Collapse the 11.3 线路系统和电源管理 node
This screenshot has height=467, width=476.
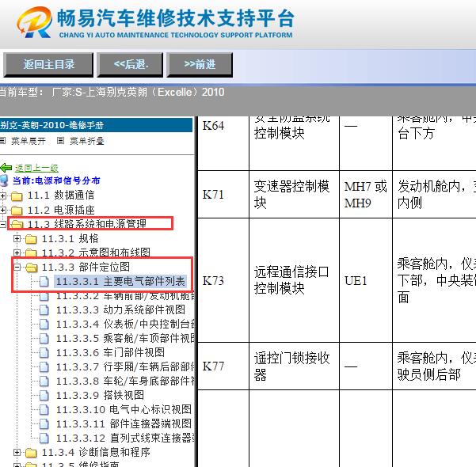click(x=2, y=224)
